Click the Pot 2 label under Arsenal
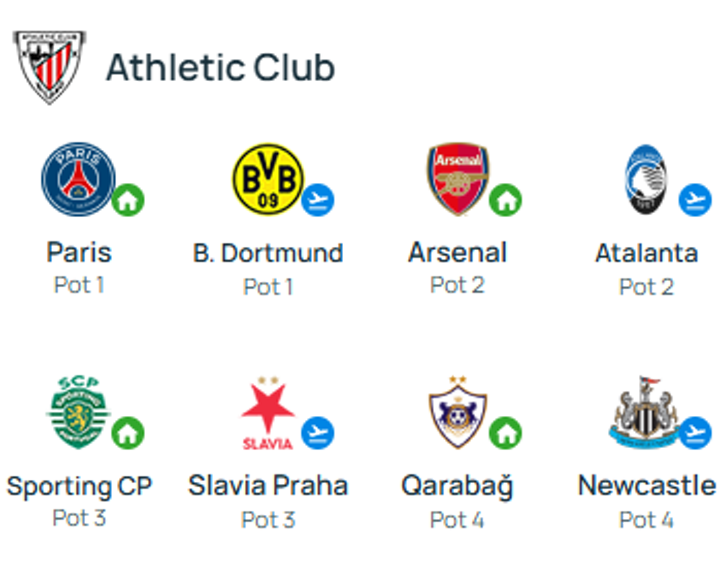 (x=457, y=285)
